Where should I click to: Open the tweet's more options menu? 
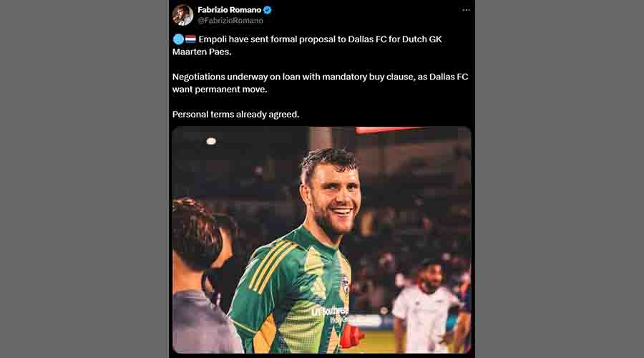pyautogui.click(x=466, y=10)
